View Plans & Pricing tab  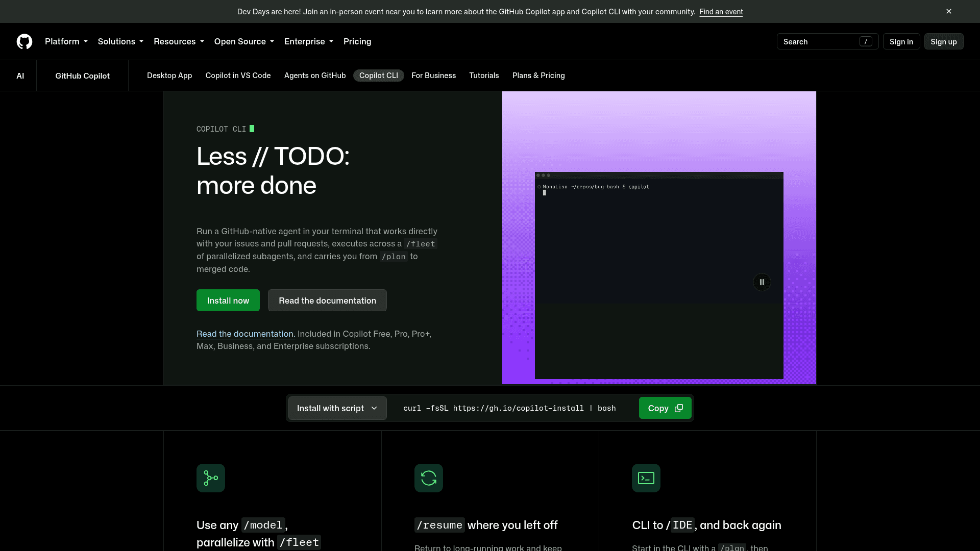point(538,76)
